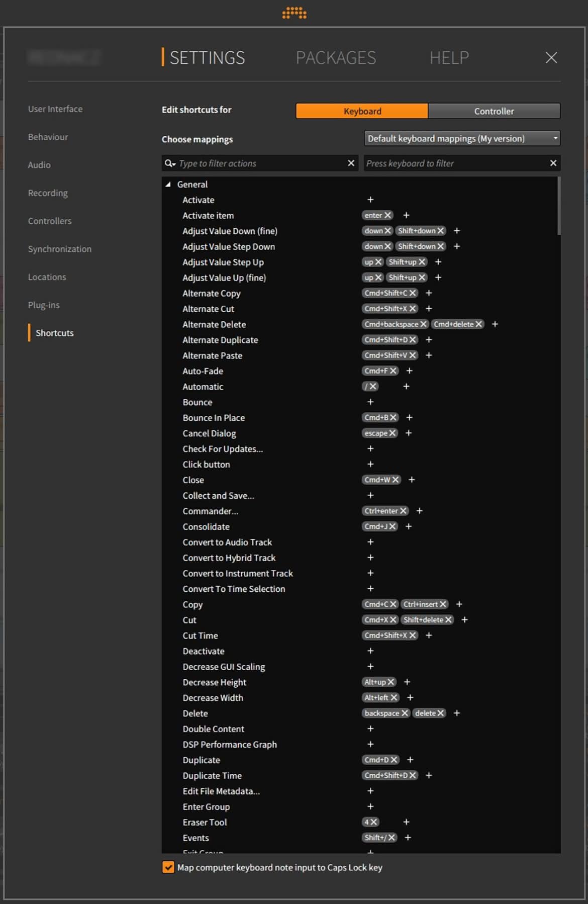This screenshot has width=588, height=904.
Task: Click the shortcuts list scrollbar thumb
Action: click(559, 205)
